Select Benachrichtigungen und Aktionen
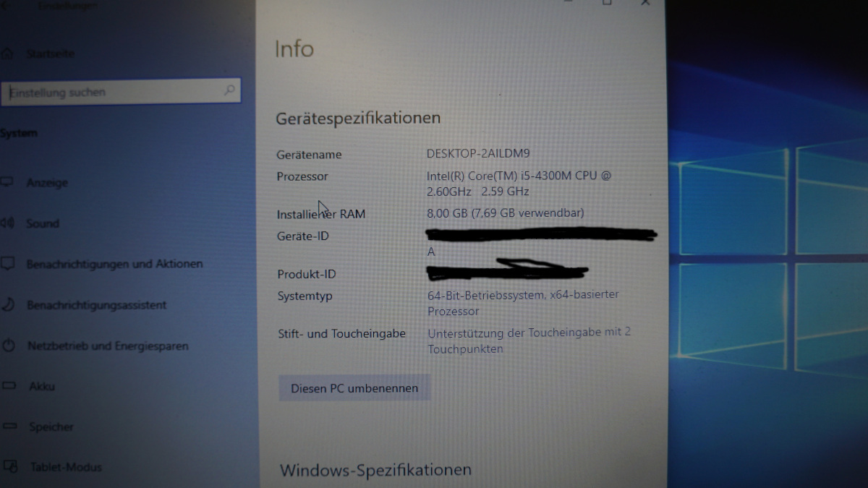 click(x=114, y=264)
